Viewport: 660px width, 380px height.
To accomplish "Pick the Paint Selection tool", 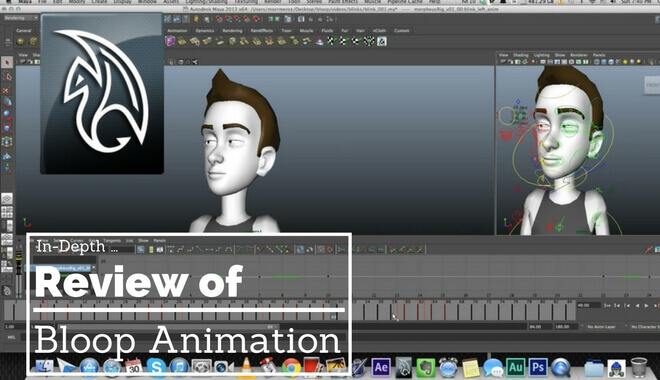I will 7,90.
